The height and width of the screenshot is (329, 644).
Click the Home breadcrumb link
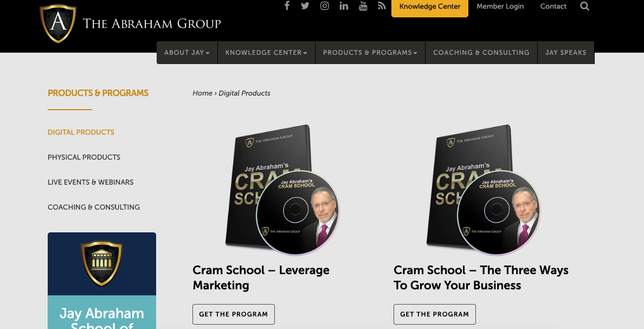pos(203,93)
